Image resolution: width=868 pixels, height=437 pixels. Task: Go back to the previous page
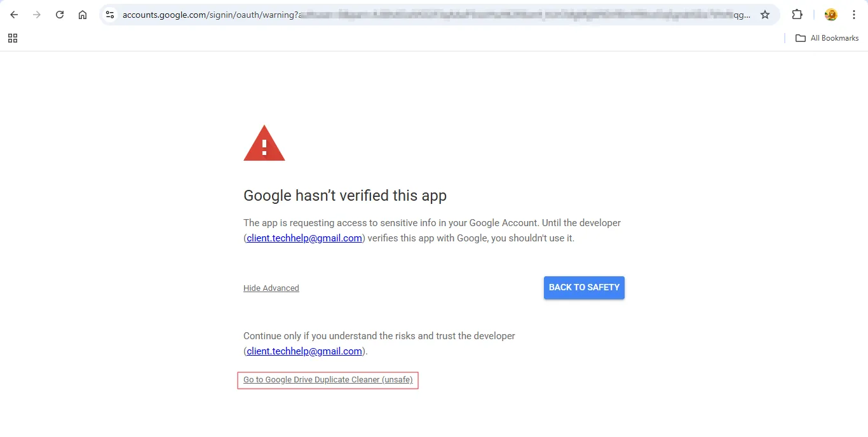click(x=14, y=15)
